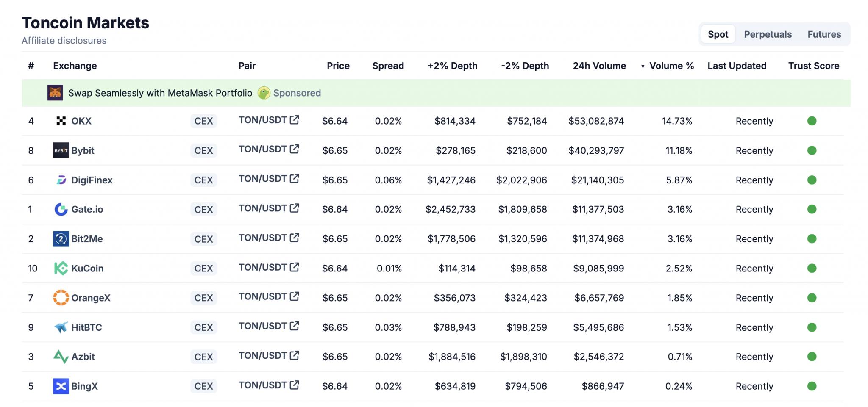Screen dimensions: 868x407
Task: Click the $1,898,310 depth value for Azbit
Action: (x=523, y=357)
